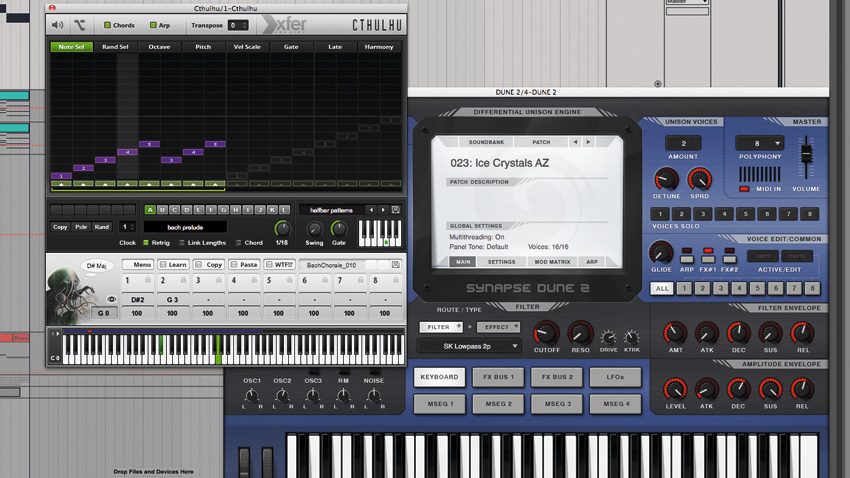
Task: Click the OSC1 mixer pan knob
Action: point(252,396)
